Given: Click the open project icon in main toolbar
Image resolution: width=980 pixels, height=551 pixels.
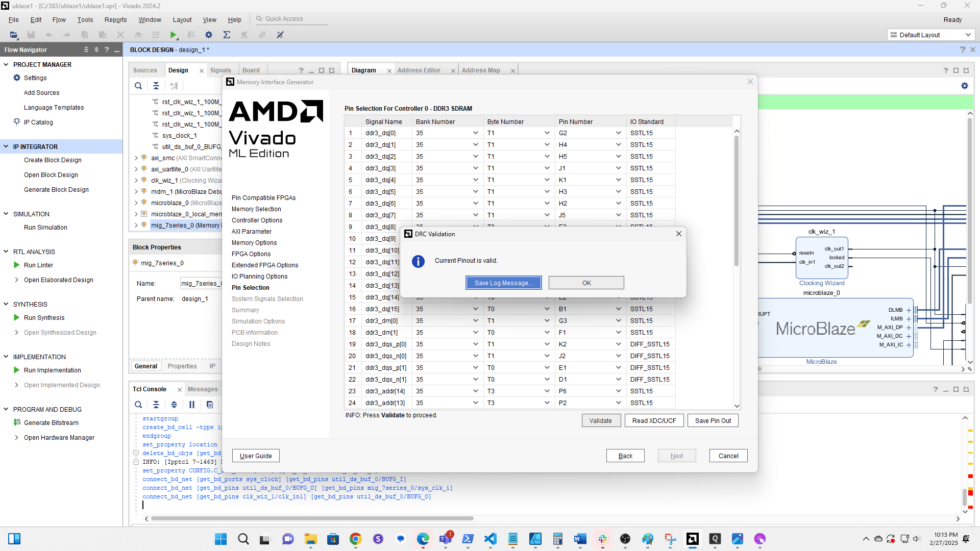Looking at the screenshot, I should click(x=14, y=35).
